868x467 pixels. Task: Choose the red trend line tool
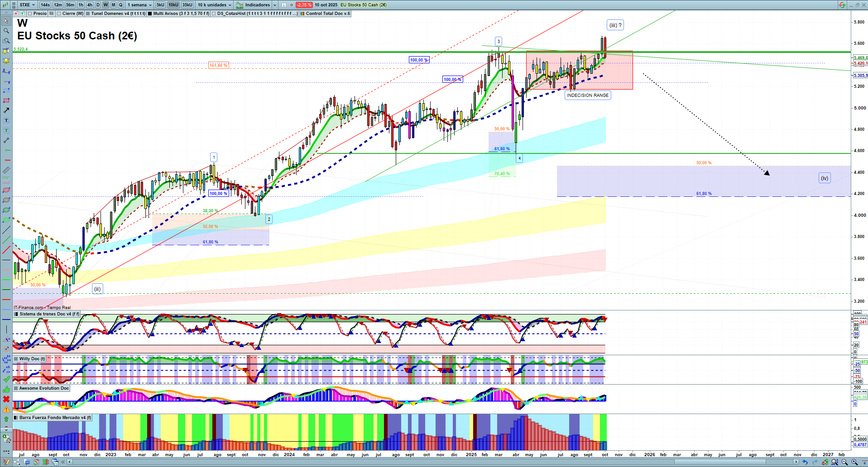click(6, 250)
